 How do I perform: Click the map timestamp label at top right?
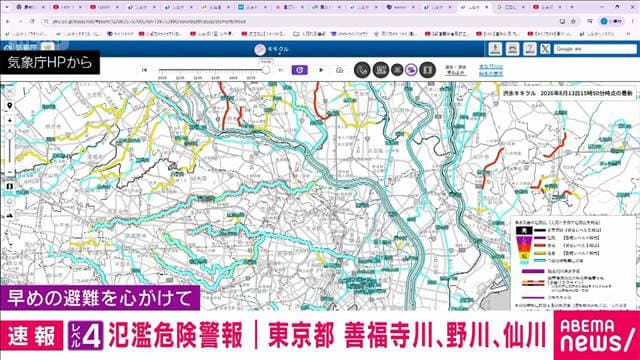(567, 93)
